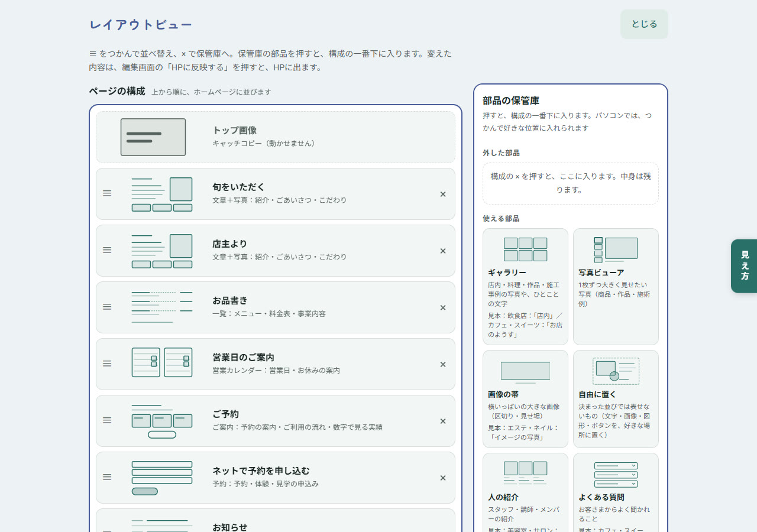Select the お知らせ section title
Image resolution: width=757 pixels, height=532 pixels.
click(230, 527)
